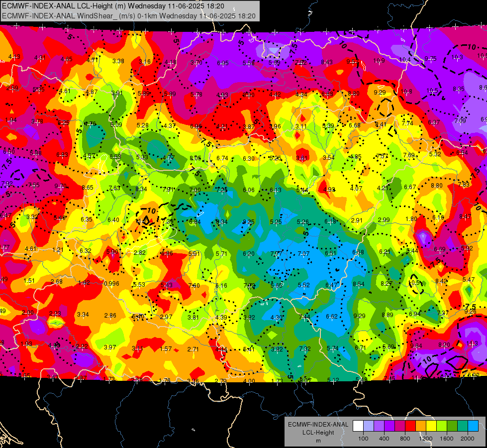Click the legend tick label 2000
487x448 pixels.
point(468,439)
